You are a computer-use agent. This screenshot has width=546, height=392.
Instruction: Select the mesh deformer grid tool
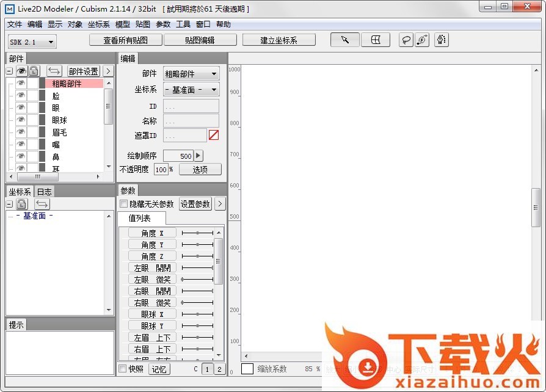(x=376, y=40)
